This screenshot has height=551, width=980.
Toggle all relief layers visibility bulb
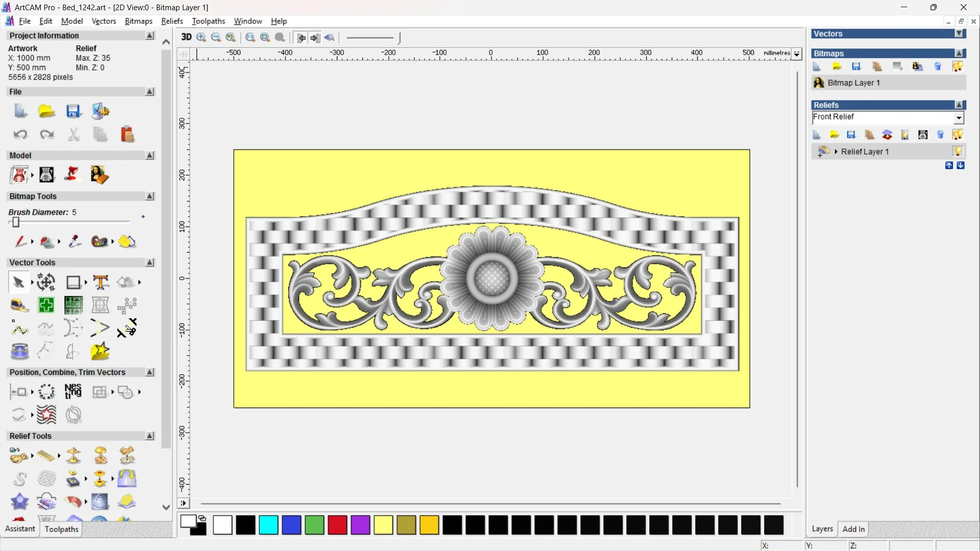[x=958, y=135]
